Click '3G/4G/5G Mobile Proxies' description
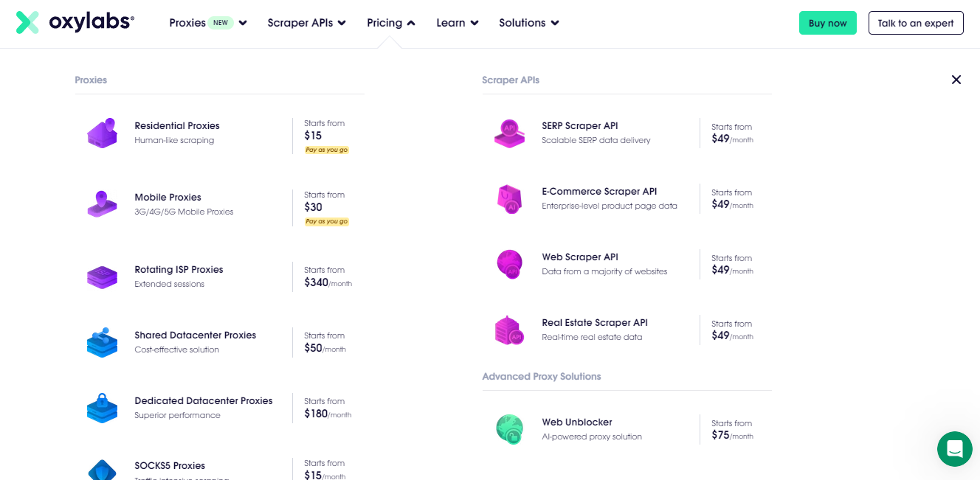This screenshot has height=480, width=980. tap(184, 212)
